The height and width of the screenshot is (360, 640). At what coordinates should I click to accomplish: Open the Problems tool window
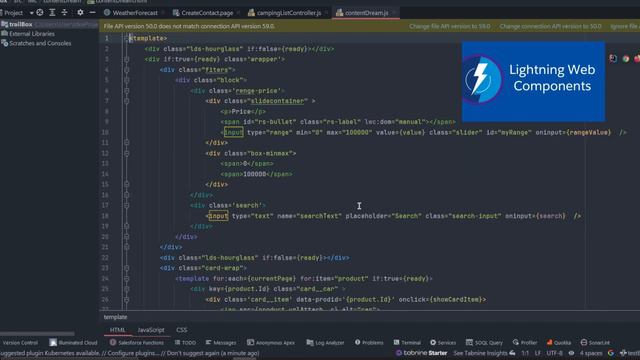coord(369,343)
